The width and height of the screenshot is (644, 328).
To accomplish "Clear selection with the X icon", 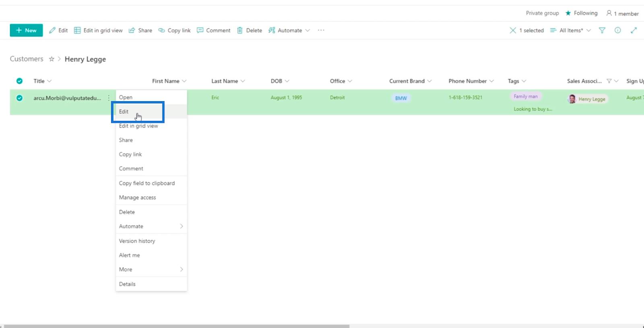I will pyautogui.click(x=513, y=30).
